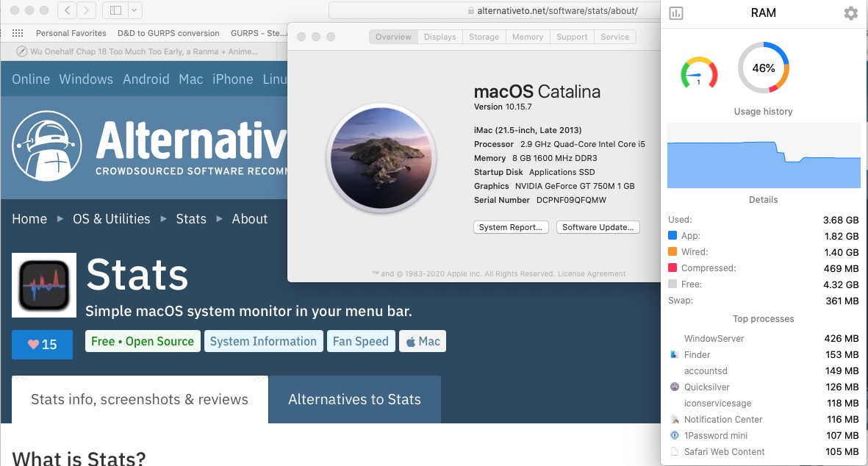
Task: Click the Stats app icon thumbnail
Action: (44, 285)
